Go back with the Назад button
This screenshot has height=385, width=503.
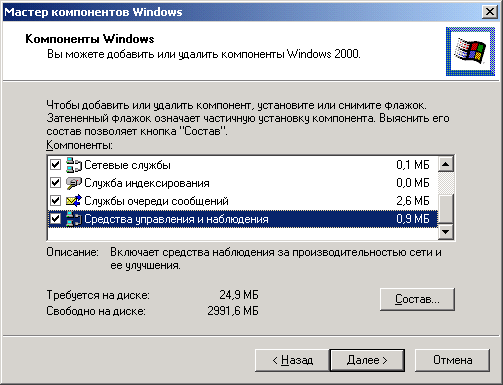click(x=292, y=360)
